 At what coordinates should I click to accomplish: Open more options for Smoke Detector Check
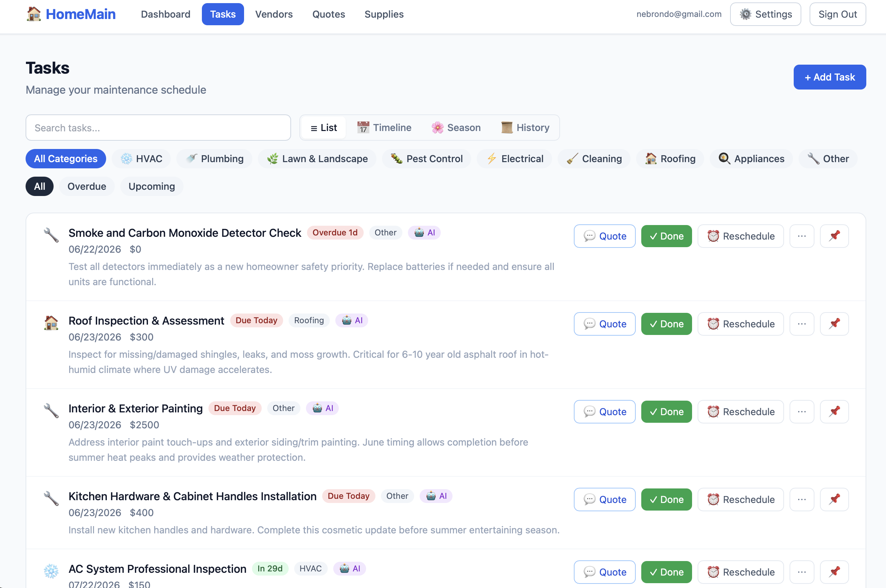[x=802, y=236]
